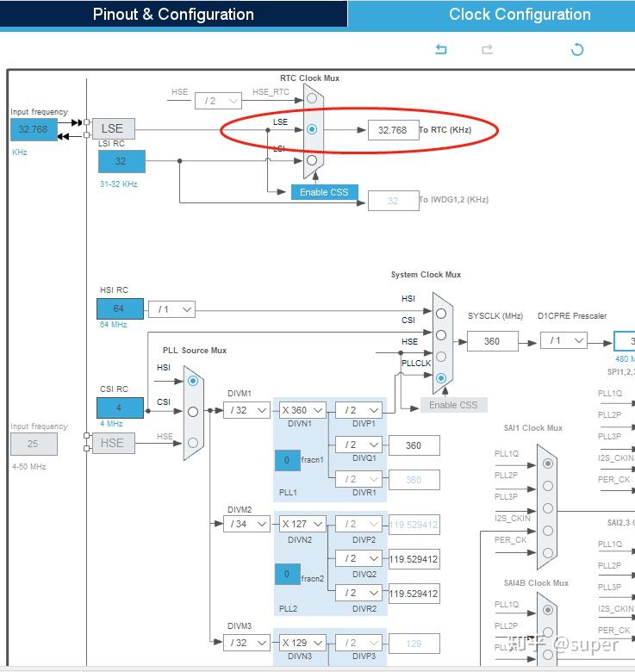Switch to Pinout & Configuration tab
Viewport: 635px width, 672px height.
point(173,14)
